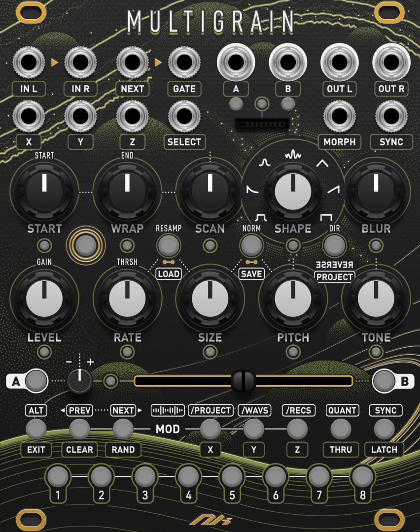Select sound slot button 8
The image size is (420, 532).
(362, 476)
